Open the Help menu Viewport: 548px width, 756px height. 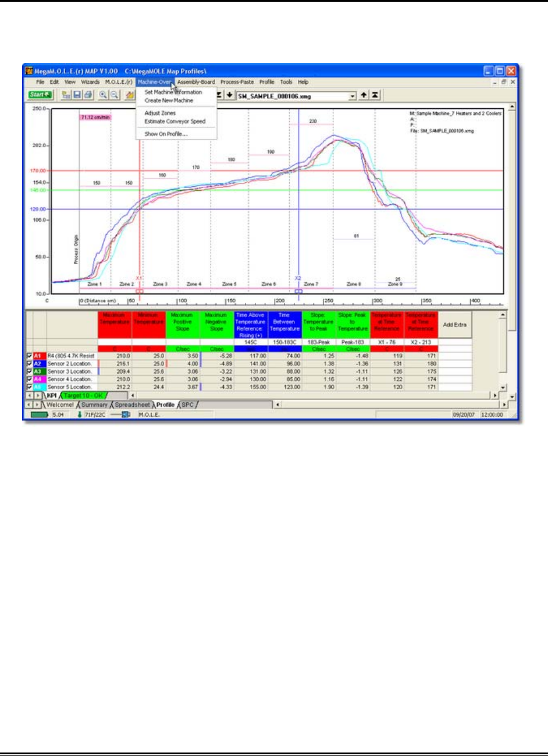pos(303,82)
